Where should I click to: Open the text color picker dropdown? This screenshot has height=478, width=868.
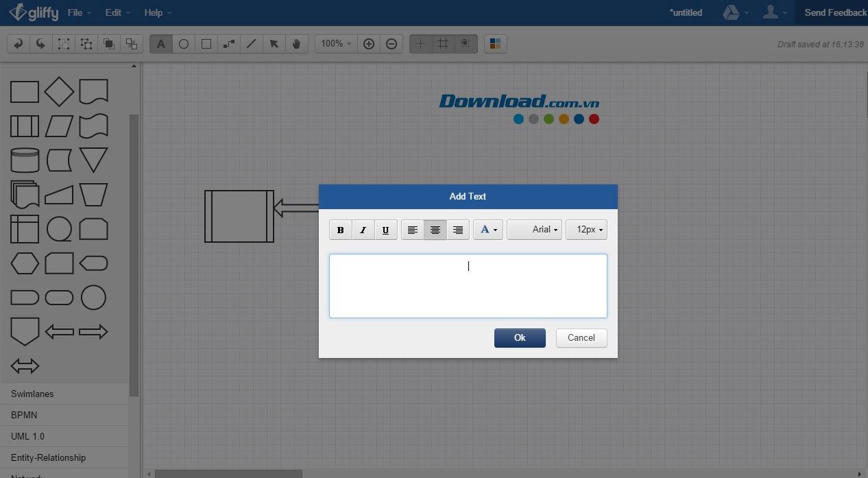pos(488,230)
